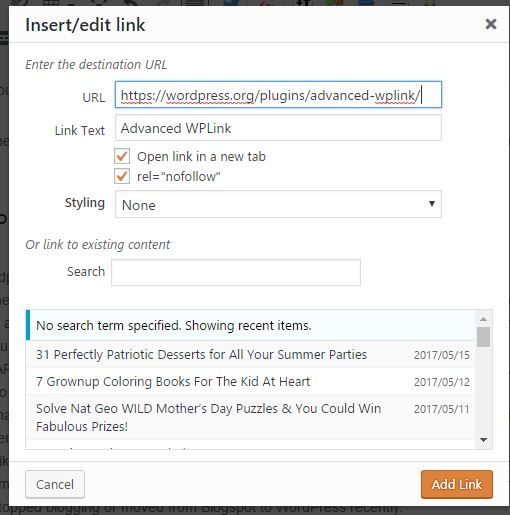Uncheck the rel="nofollow" checkbox

point(122,176)
